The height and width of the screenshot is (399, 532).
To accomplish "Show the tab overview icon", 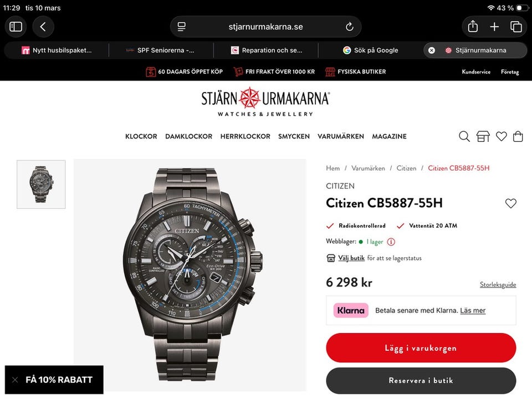I will click(x=516, y=27).
